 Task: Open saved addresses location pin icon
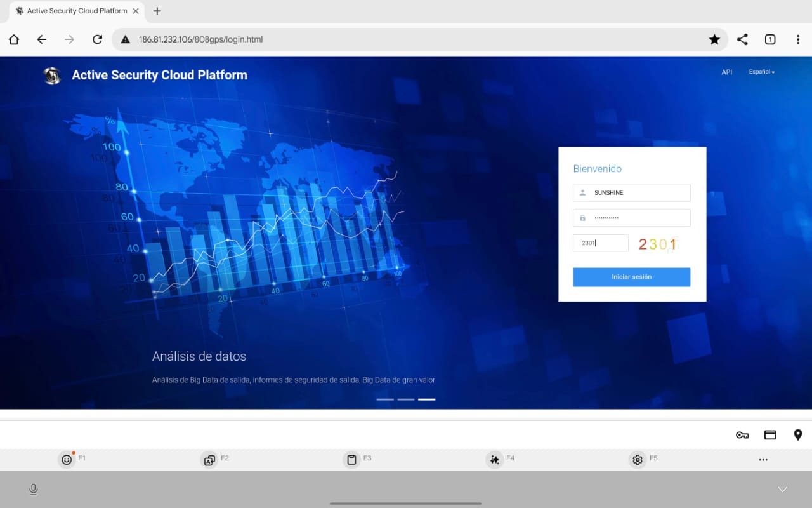[798, 435]
